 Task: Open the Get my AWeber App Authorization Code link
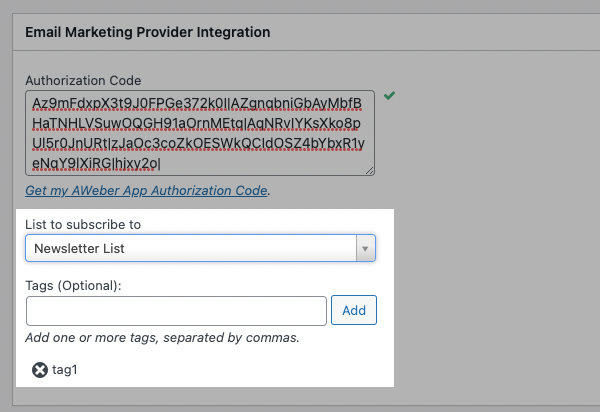147,190
